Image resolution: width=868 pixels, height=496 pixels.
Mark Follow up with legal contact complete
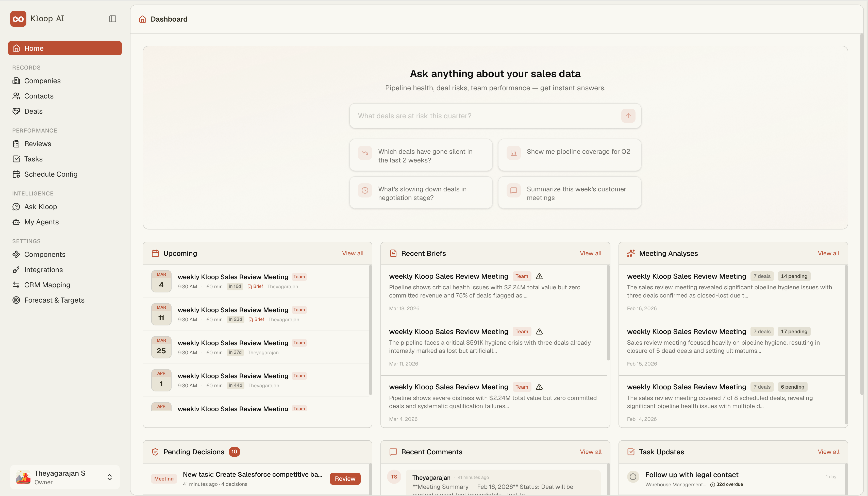[633, 477]
